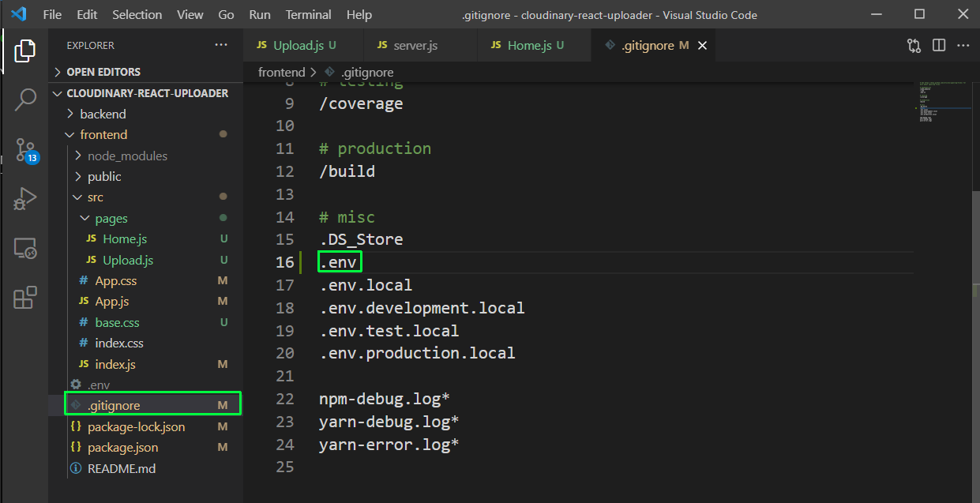Place cursor on yarn-error.log* line
980x503 pixels.
click(389, 445)
